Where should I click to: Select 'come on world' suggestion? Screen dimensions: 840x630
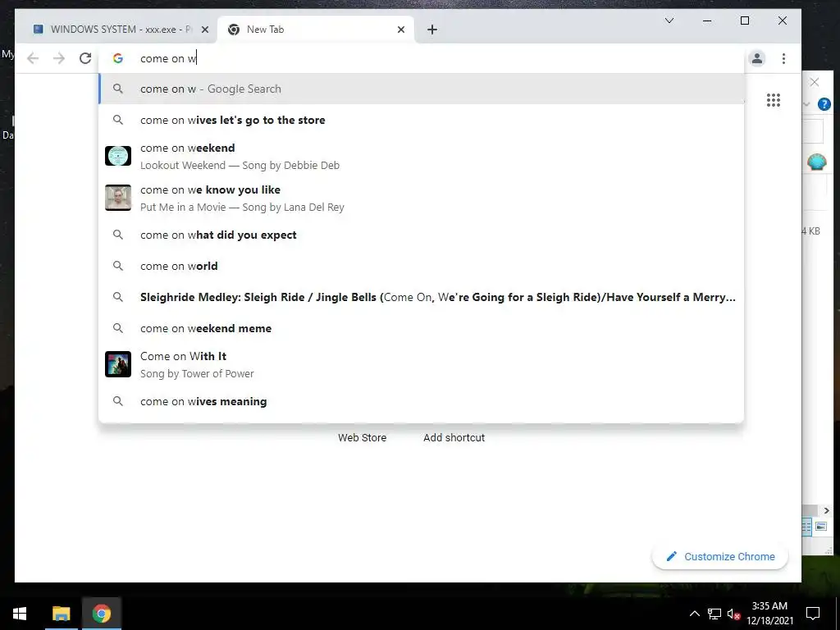pyautogui.click(x=422, y=266)
